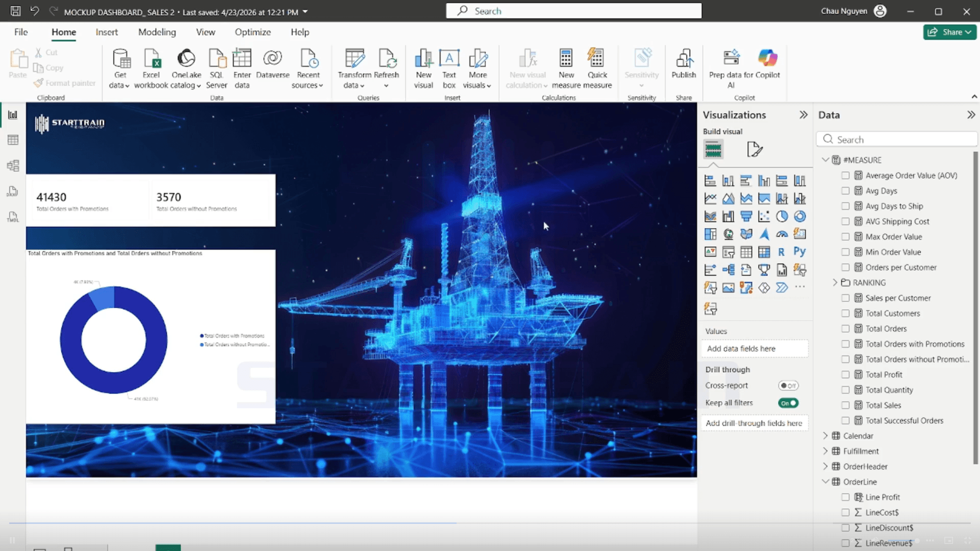Open the Help ribbon tab
This screenshot has width=980, height=551.
pyautogui.click(x=300, y=32)
